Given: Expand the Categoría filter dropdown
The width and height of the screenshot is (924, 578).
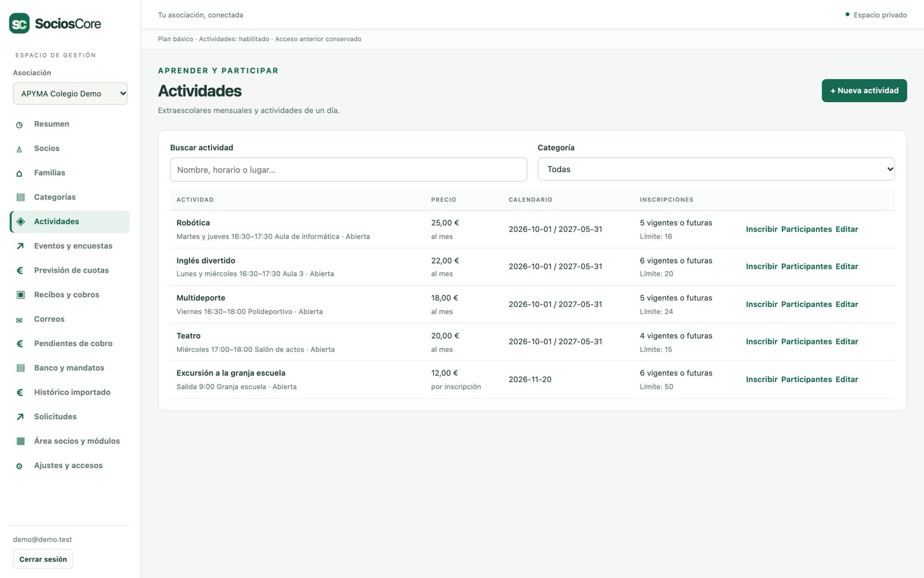Looking at the screenshot, I should (x=716, y=169).
